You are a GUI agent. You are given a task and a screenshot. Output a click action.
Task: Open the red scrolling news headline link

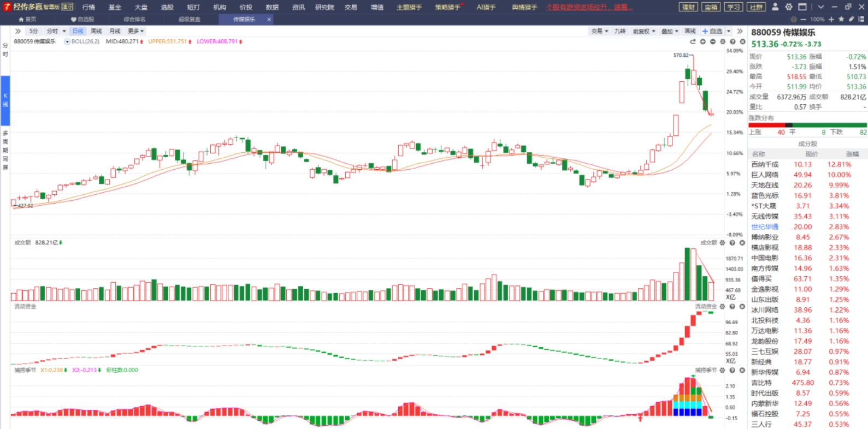pyautogui.click(x=589, y=7)
